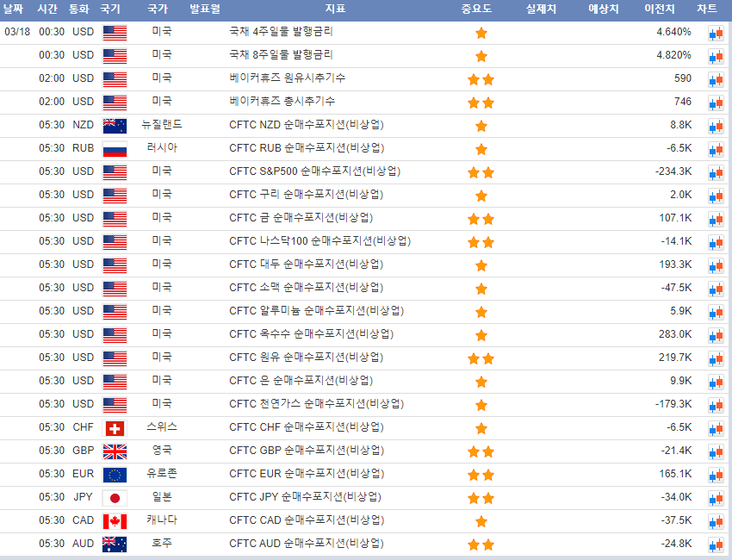Click the Japan flag icon
Viewport: 732px width, 560px height.
115,498
